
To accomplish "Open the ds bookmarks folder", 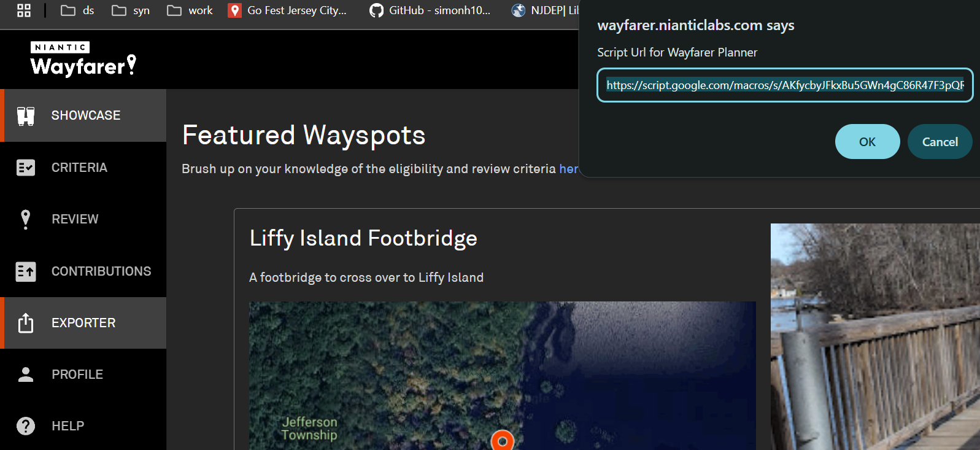I will (77, 10).
